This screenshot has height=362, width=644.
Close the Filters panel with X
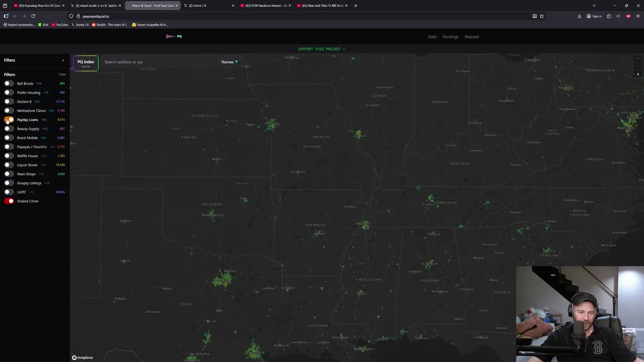pos(63,60)
